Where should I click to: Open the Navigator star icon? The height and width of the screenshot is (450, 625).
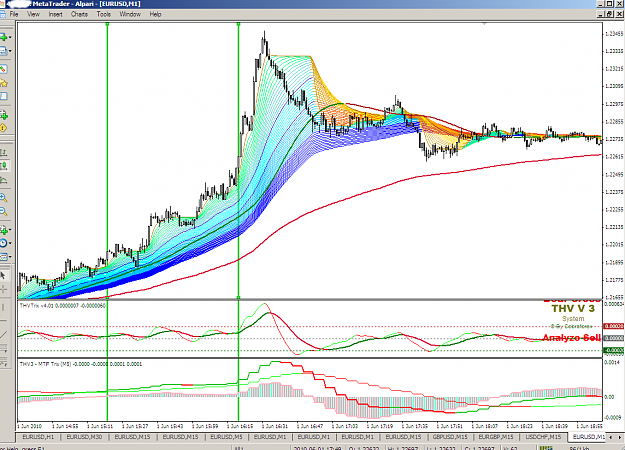tap(4, 83)
